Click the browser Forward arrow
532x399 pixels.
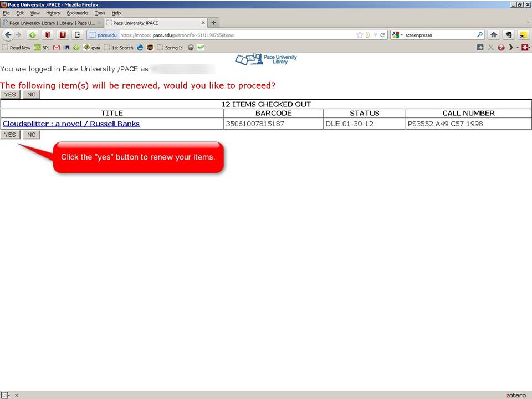point(19,34)
